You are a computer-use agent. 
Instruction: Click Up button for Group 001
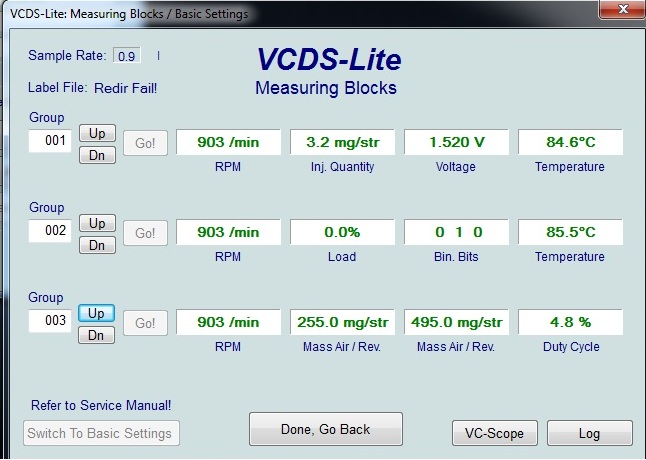click(97, 133)
